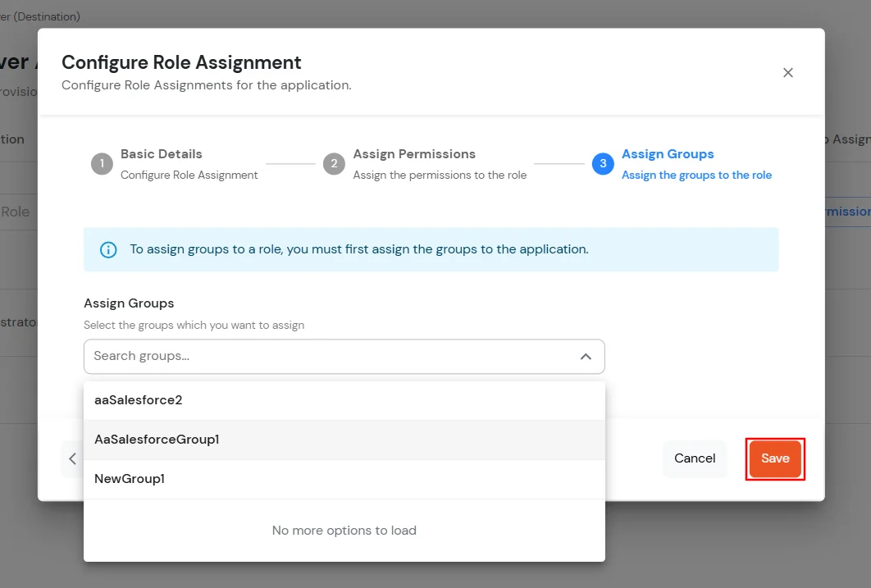Click the Assign Groups step label
Viewport: 871px width, 588px height.
pyautogui.click(x=668, y=153)
